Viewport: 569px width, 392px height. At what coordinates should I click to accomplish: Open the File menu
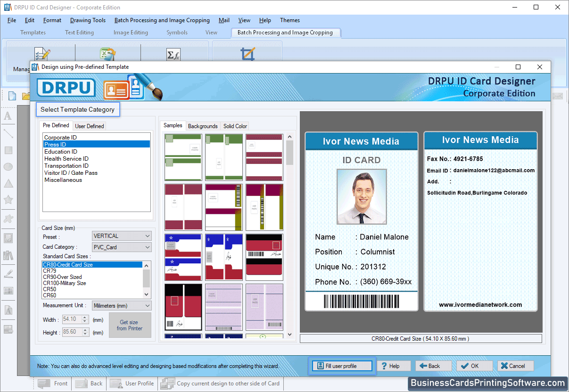(x=12, y=20)
